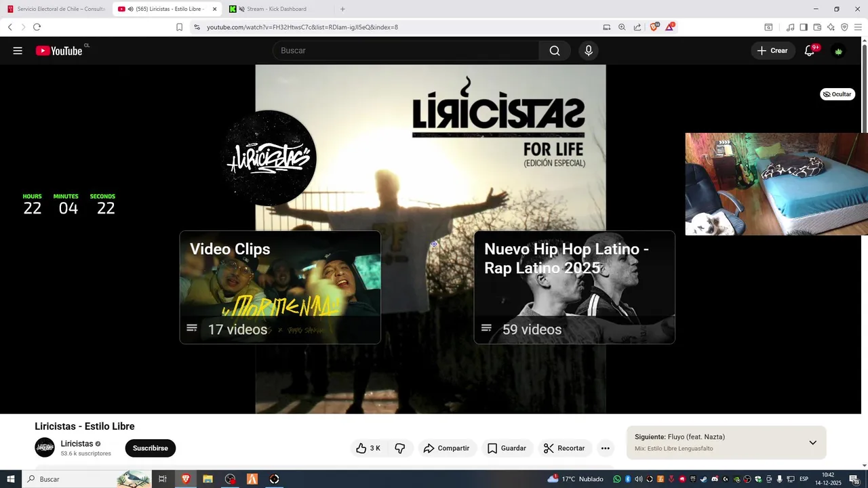Viewport: 868px width, 488px height.
Task: Click the YouTube Buscar search field
Action: point(406,51)
